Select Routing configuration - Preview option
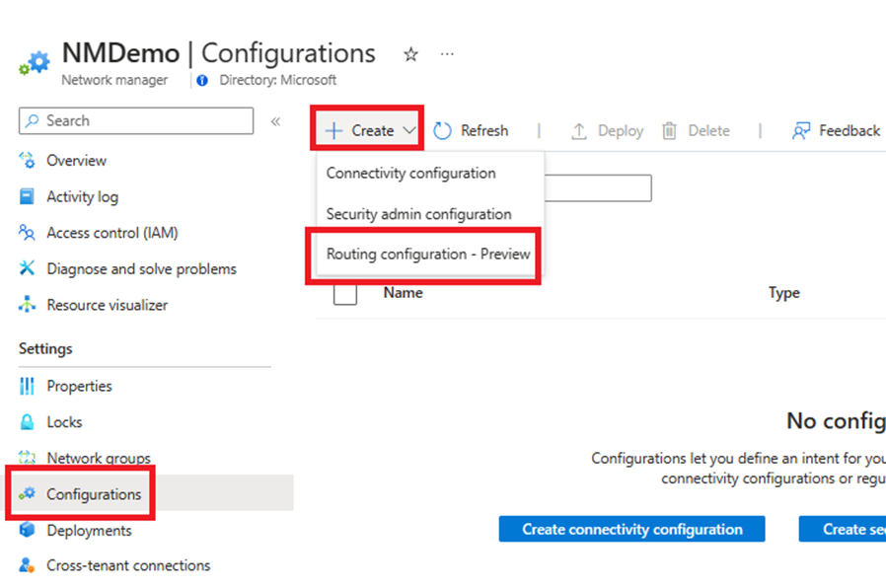Screen dimensions: 886x588 (x=428, y=254)
